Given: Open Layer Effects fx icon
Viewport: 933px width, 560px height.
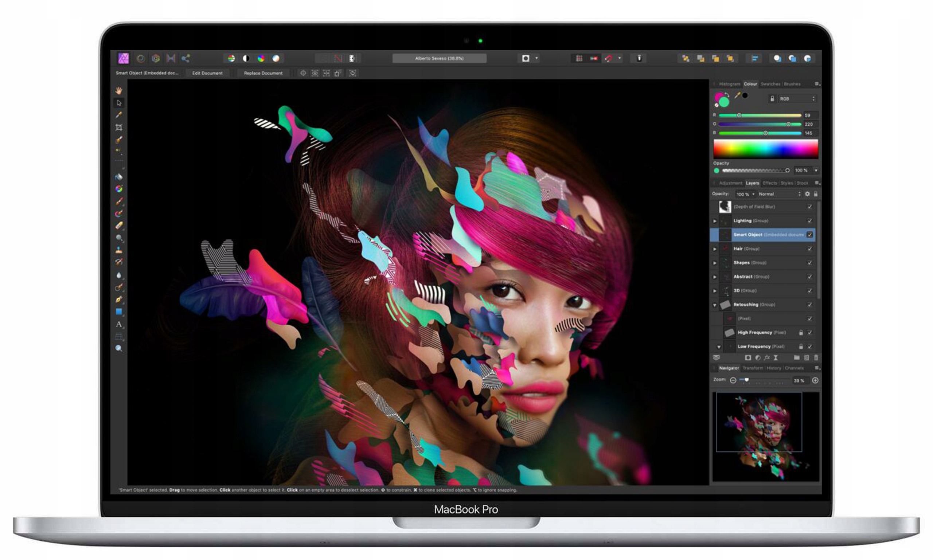Looking at the screenshot, I should click(x=766, y=357).
